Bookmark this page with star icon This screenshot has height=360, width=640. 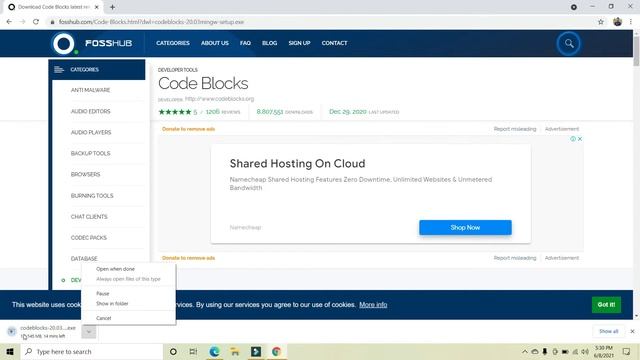coord(601,22)
